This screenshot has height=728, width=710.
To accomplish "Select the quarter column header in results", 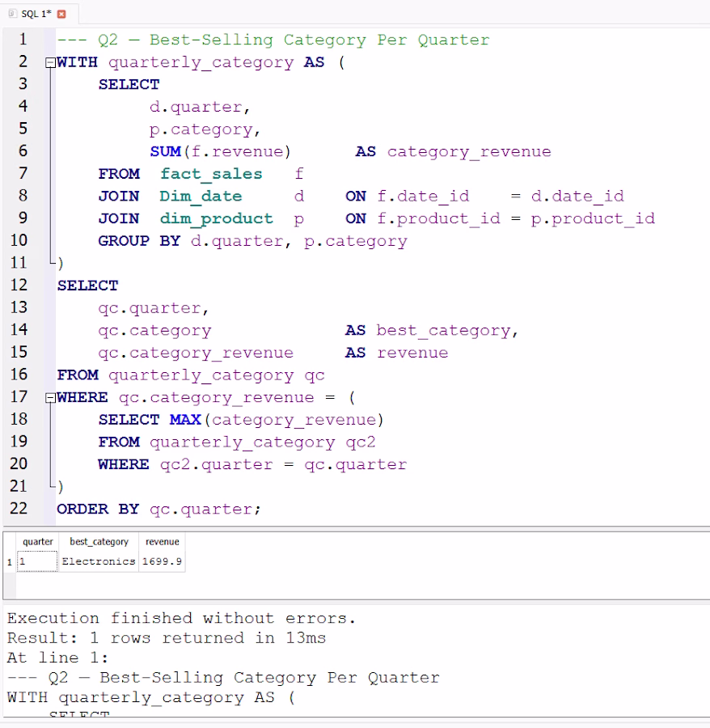I will pos(37,542).
